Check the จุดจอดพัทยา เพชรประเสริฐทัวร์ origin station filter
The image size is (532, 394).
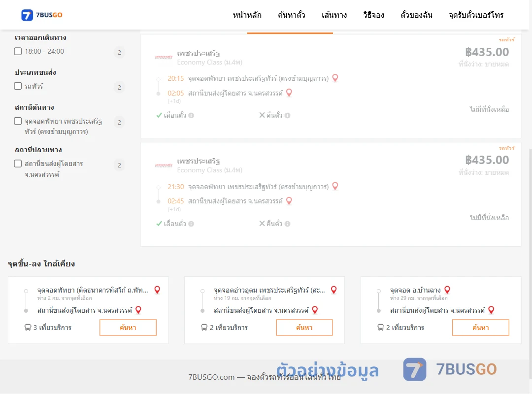(18, 121)
